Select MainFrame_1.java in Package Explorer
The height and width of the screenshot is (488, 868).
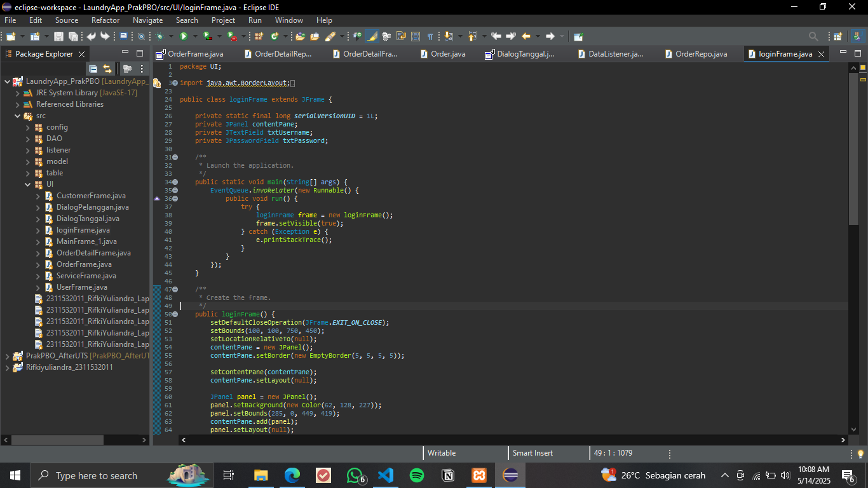point(86,241)
